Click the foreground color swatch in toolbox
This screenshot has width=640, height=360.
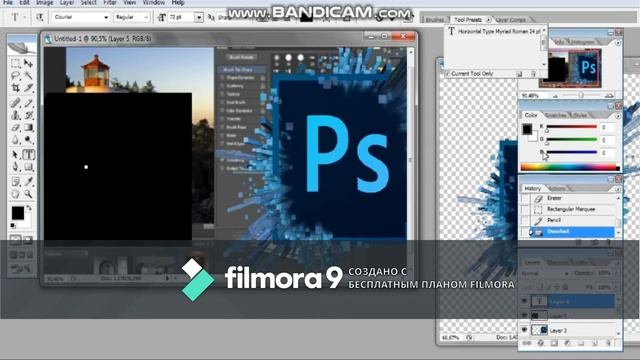coord(18,213)
